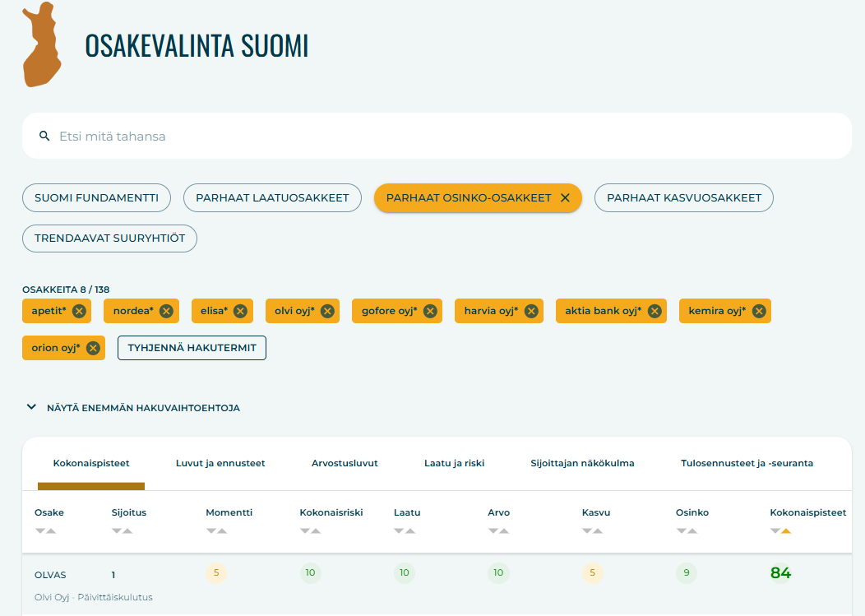Sort by the Osake column arrows

(45, 531)
